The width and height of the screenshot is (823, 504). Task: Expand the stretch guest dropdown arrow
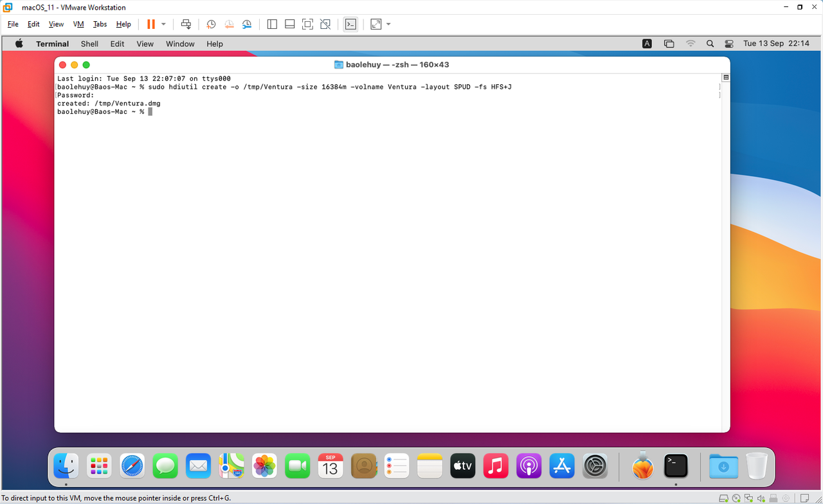coord(388,24)
